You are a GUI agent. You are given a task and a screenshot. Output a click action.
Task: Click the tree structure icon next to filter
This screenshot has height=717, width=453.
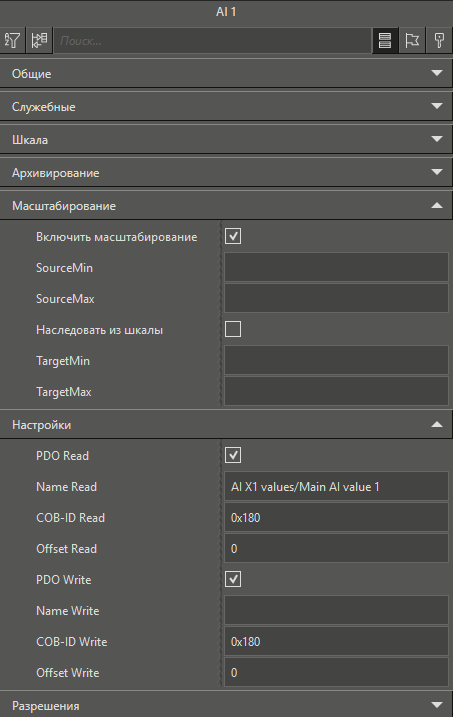(39, 41)
